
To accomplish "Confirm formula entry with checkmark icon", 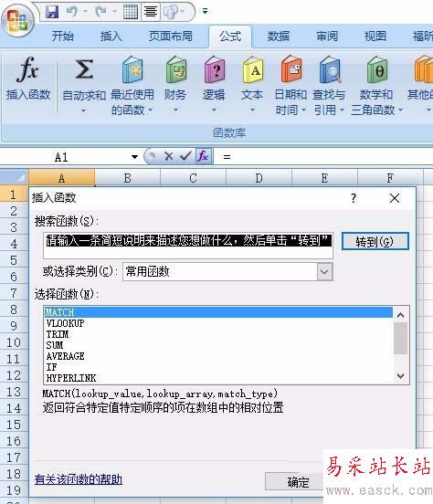I will [x=185, y=156].
